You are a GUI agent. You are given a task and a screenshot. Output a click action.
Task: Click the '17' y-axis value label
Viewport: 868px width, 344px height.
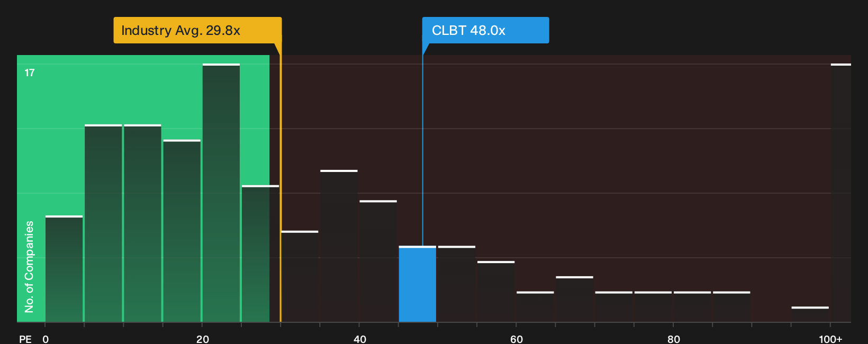[x=30, y=73]
